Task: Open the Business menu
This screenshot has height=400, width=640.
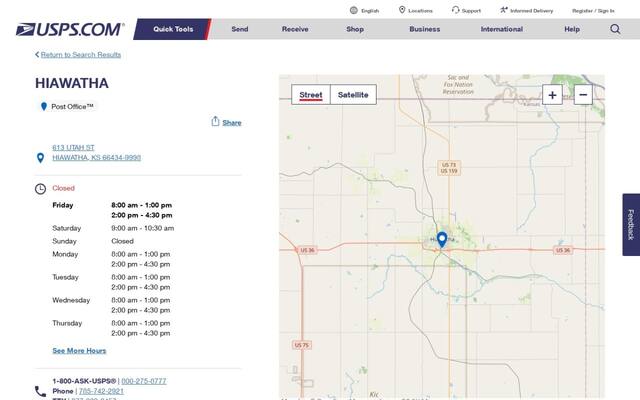Action: [x=424, y=29]
